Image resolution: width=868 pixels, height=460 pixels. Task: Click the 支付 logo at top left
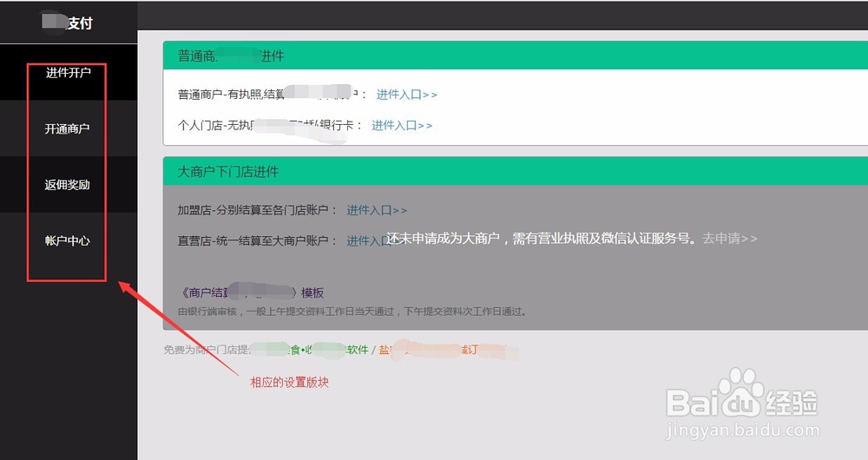[x=68, y=23]
